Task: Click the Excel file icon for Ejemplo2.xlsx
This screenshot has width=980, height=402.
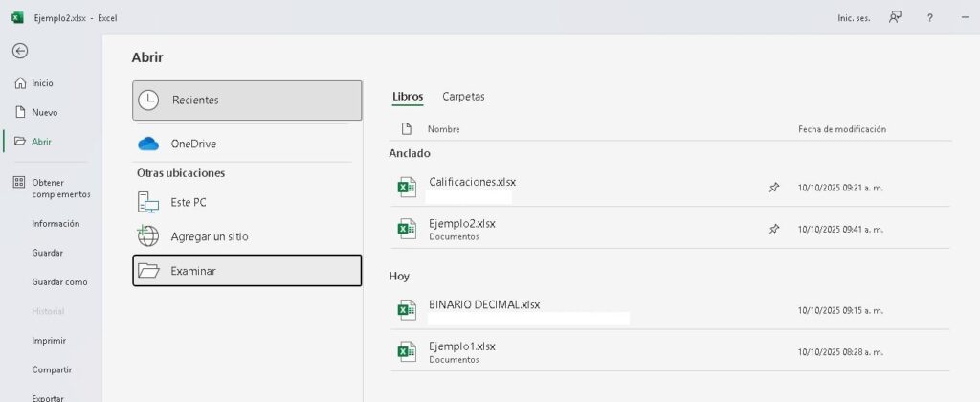Action: click(x=407, y=229)
